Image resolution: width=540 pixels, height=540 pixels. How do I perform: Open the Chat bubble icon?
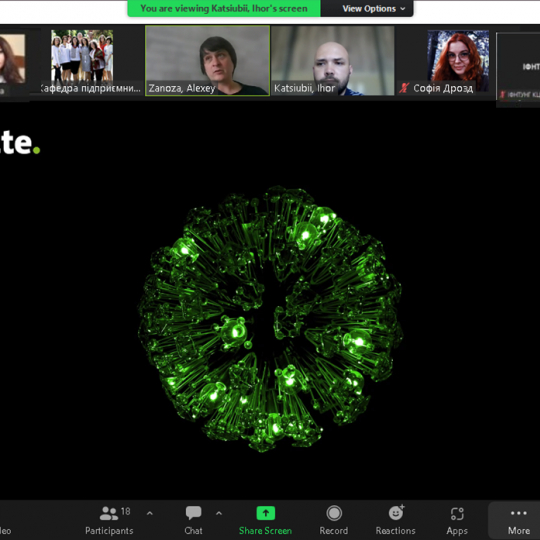[194, 513]
